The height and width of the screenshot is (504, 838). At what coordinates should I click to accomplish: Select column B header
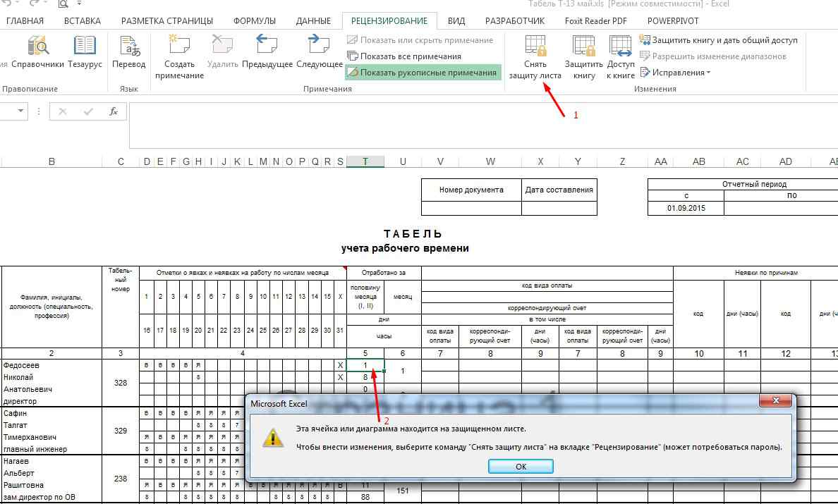pyautogui.click(x=51, y=161)
